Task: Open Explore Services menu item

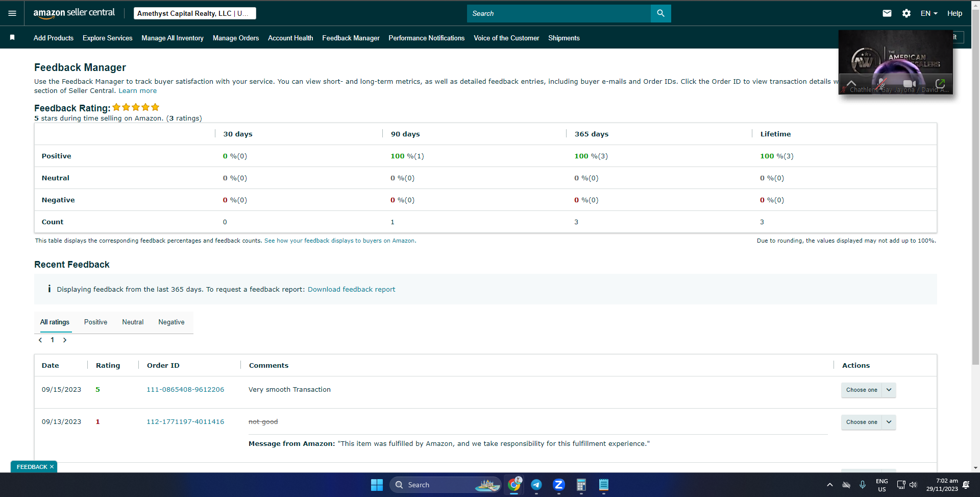Action: coord(108,38)
